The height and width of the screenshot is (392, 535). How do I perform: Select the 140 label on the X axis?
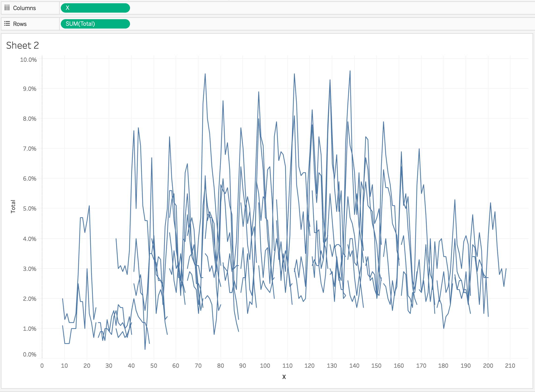tap(354, 366)
